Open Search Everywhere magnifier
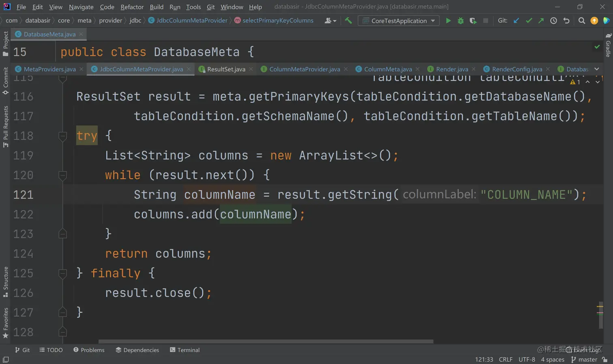The height and width of the screenshot is (364, 613). (x=582, y=20)
